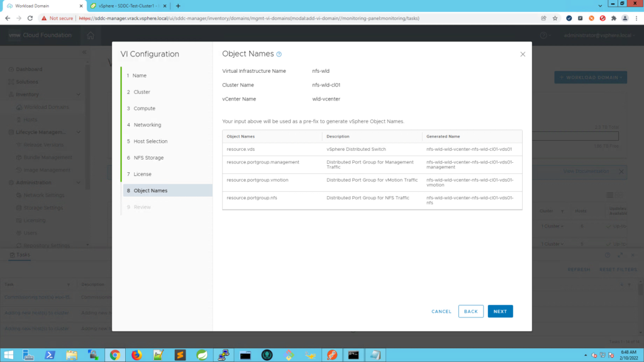Reload the page
Screen dimensions: 644x362
(30, 18)
